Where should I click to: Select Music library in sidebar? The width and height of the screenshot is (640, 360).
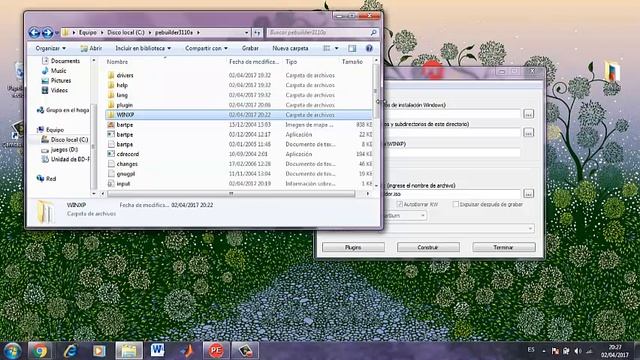[x=58, y=71]
